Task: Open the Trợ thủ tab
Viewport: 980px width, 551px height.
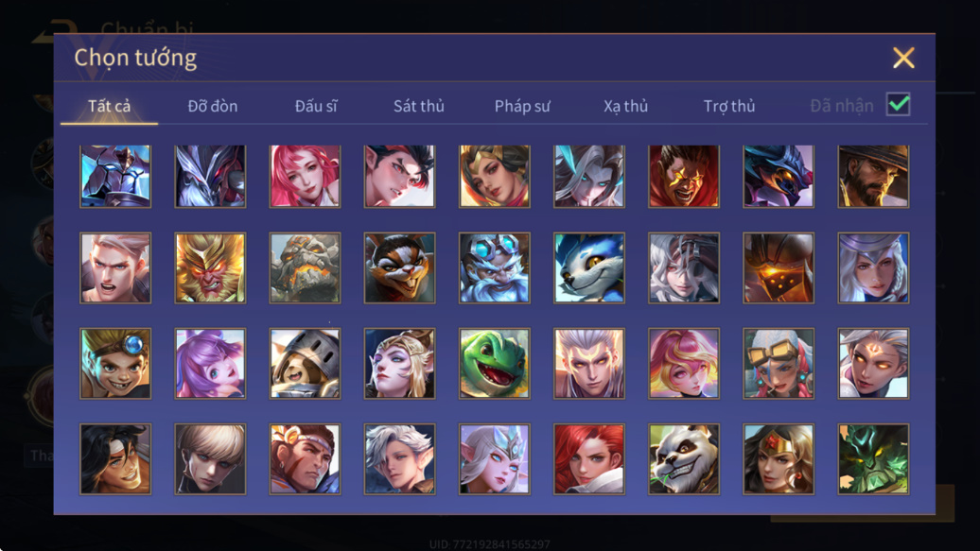Action: 729,106
